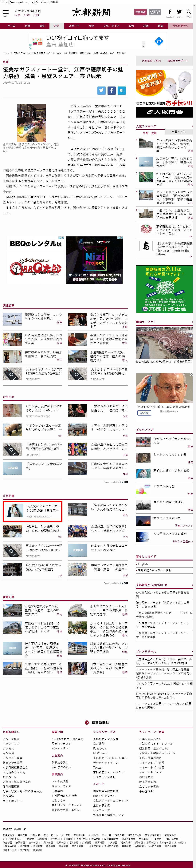
Task: Open the スポーツ navigation menu item
Action: pyautogui.click(x=74, y=26)
